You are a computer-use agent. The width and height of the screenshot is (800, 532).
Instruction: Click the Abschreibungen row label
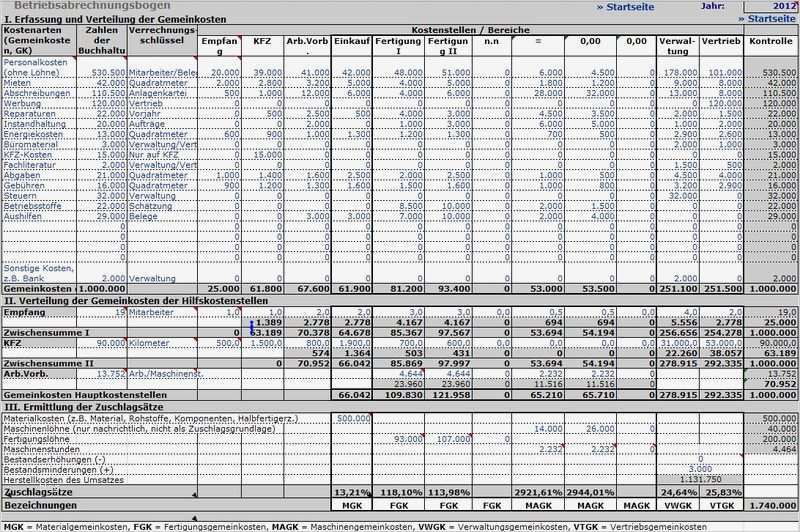click(37, 93)
